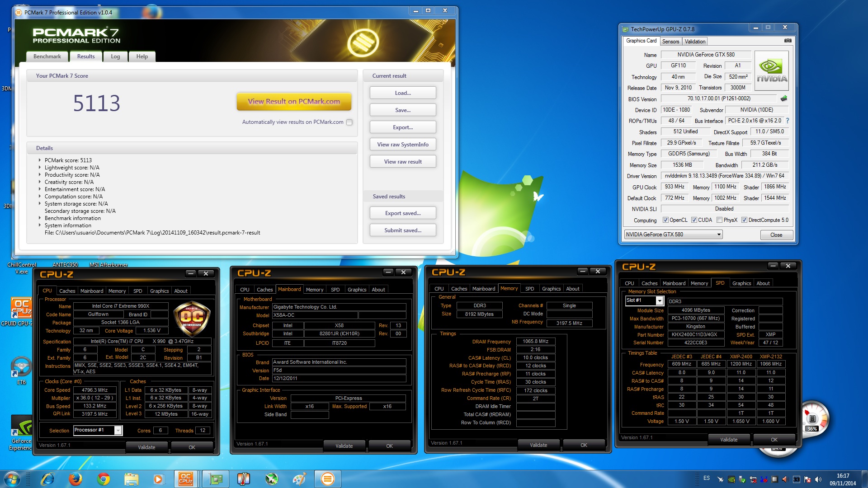Screen dimensions: 868x488
Task: Open the GeForce Experience desktop icon
Action: click(x=21, y=433)
